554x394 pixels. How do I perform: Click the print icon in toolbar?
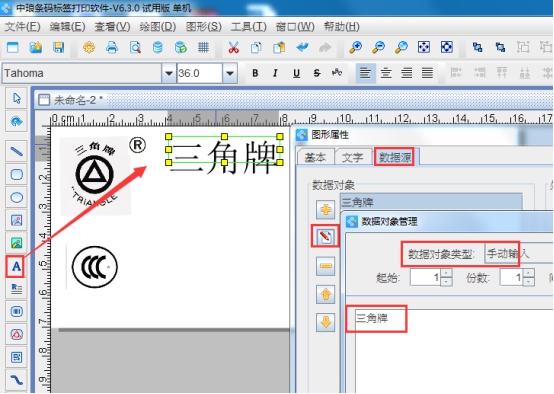point(112,47)
